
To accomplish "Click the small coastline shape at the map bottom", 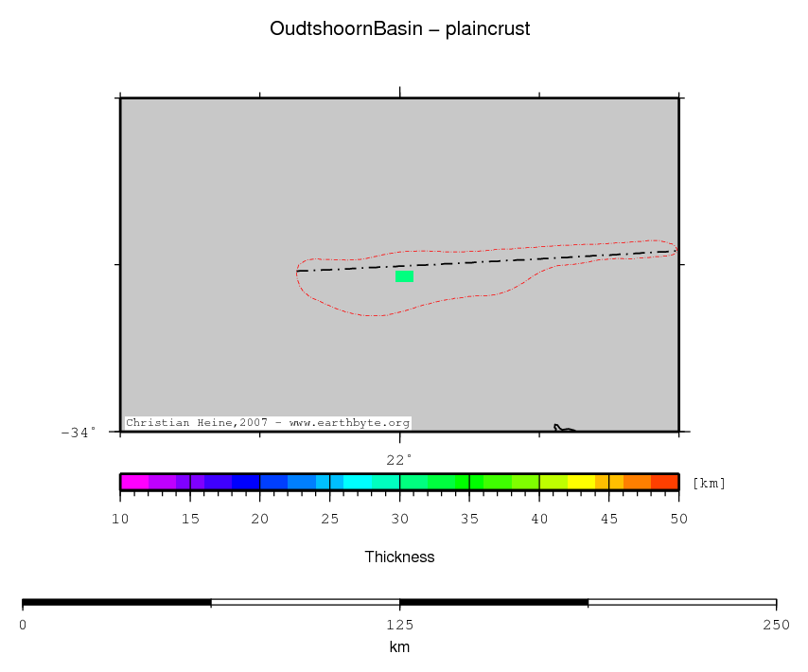I will 562,429.
